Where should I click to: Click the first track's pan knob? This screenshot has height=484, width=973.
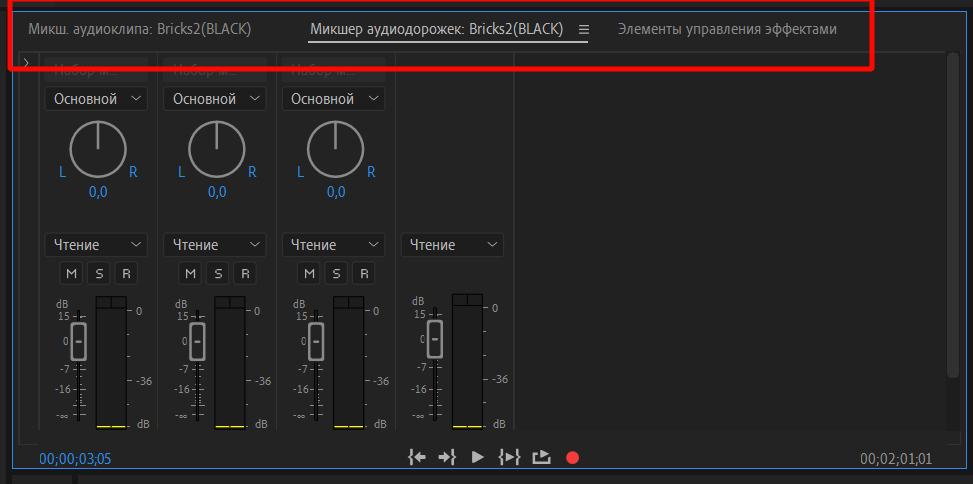[x=98, y=151]
